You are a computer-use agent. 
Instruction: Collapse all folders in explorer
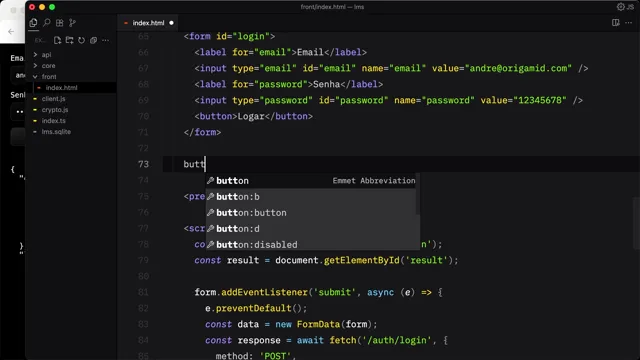(93, 40)
